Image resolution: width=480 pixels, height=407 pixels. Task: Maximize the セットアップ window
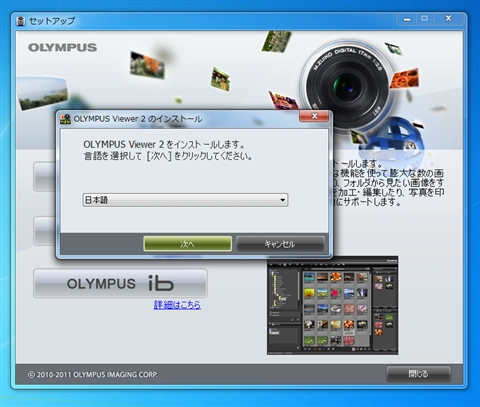click(424, 19)
